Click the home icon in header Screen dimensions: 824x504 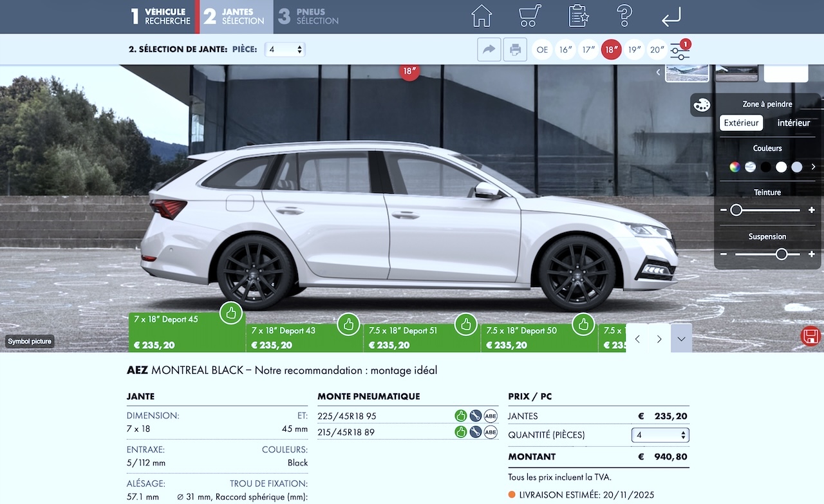coord(482,16)
